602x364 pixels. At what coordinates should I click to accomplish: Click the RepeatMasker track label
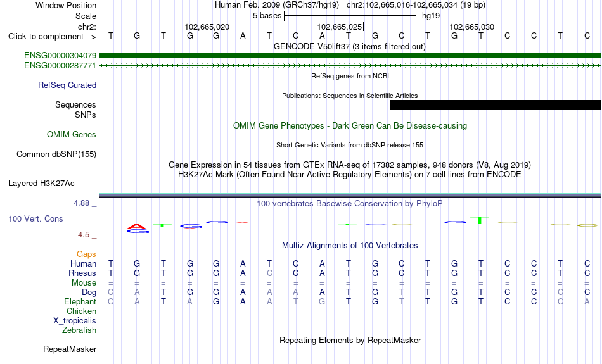[70, 349]
